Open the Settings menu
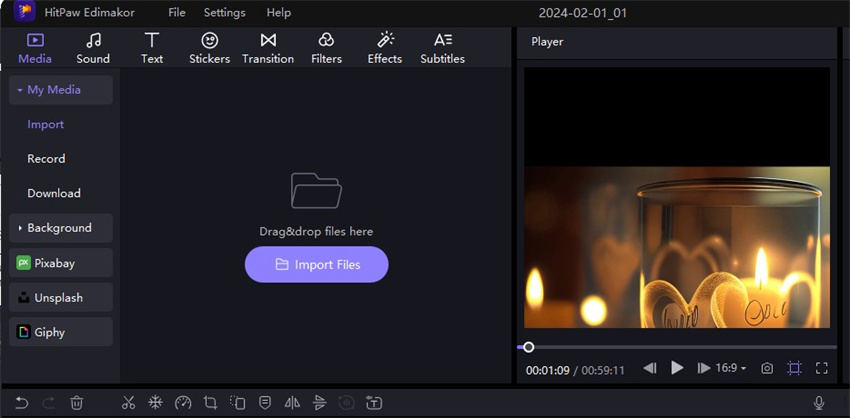Screen dimensions: 850x418 point(224,13)
